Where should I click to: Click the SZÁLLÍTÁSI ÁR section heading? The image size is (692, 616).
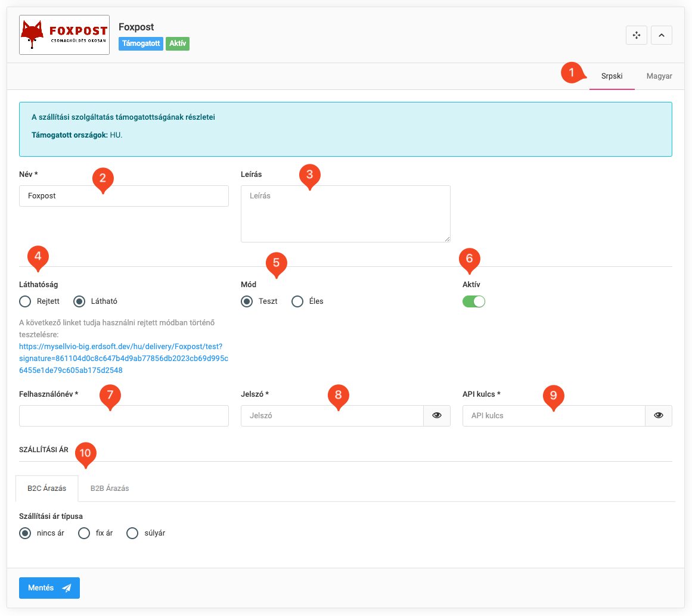44,450
